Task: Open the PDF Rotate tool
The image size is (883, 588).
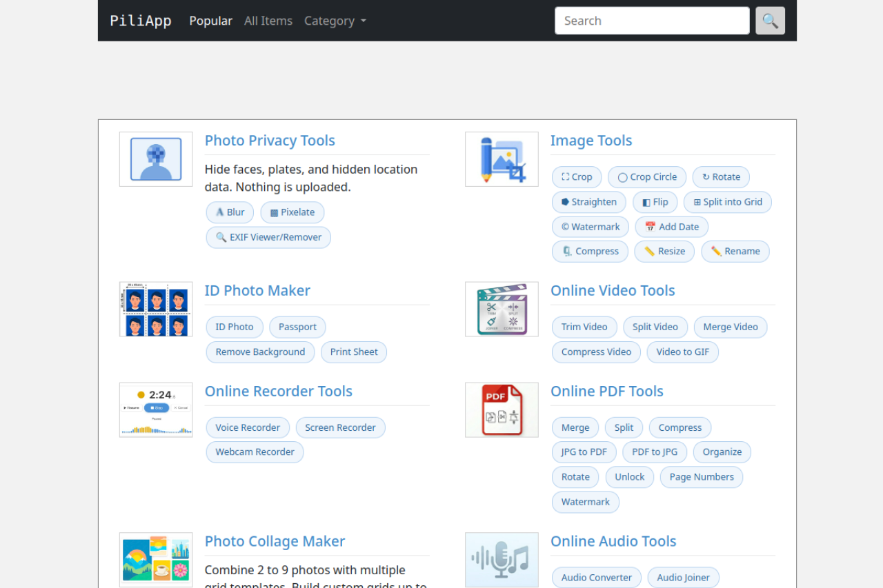Action: click(575, 477)
